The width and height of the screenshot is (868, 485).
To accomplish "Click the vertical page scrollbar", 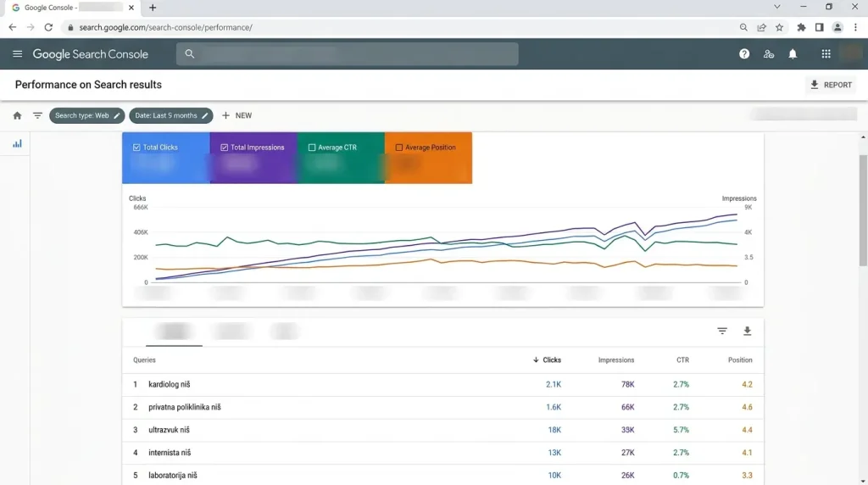I will click(x=863, y=210).
